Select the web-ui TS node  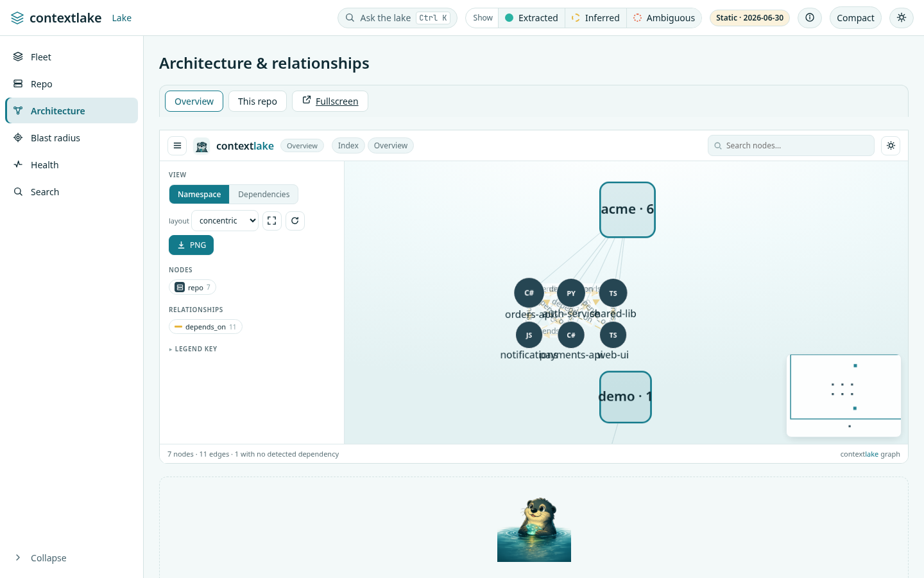(613, 335)
